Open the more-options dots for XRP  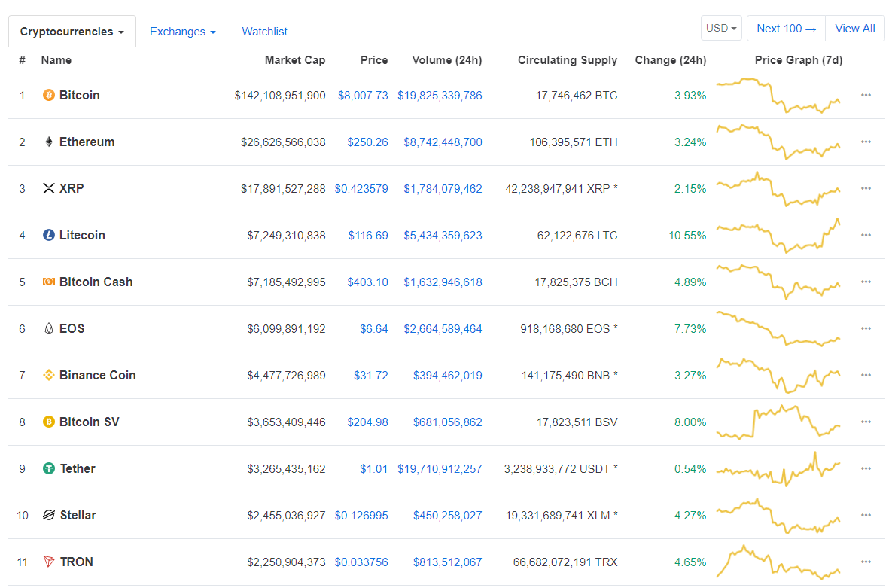(x=866, y=188)
